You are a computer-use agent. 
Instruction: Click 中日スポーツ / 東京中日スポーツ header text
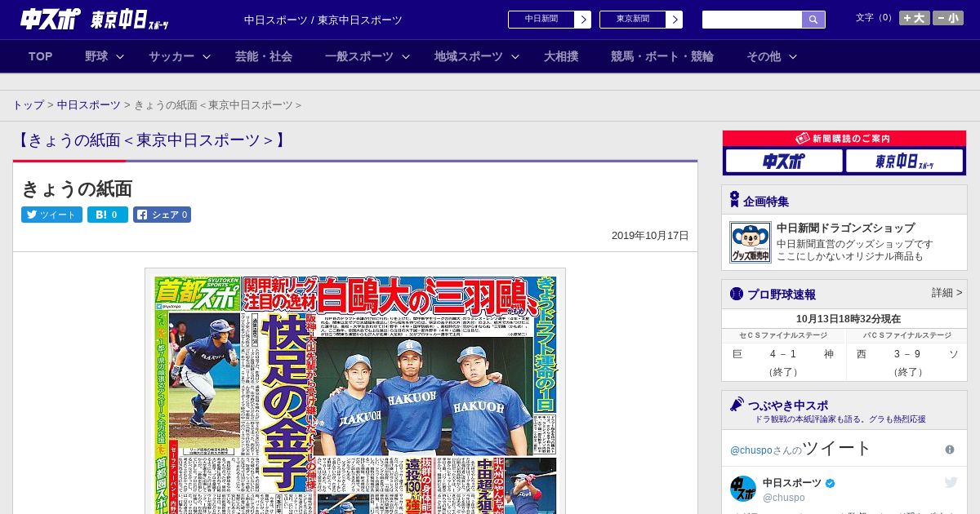(x=323, y=20)
